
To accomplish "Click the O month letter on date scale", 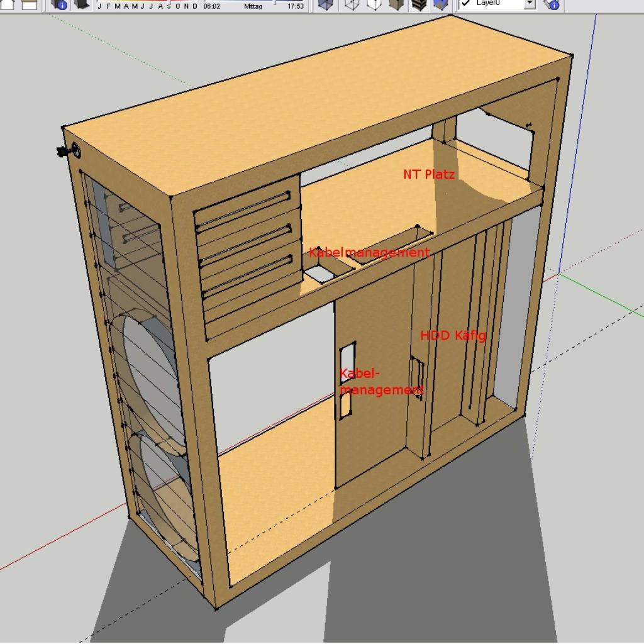I will pos(178,6).
